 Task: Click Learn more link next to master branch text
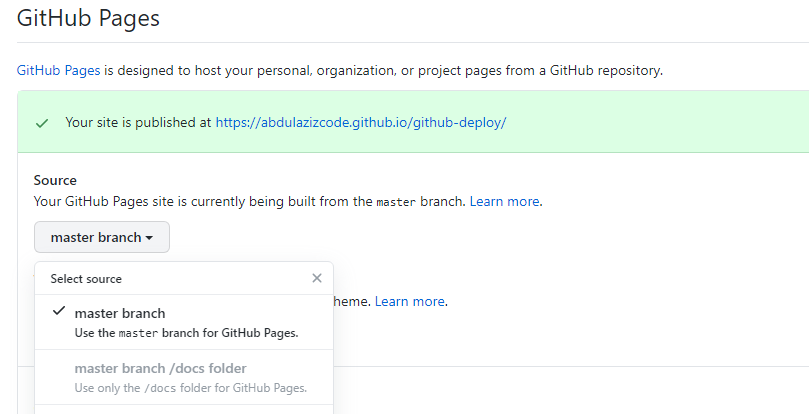click(x=504, y=201)
